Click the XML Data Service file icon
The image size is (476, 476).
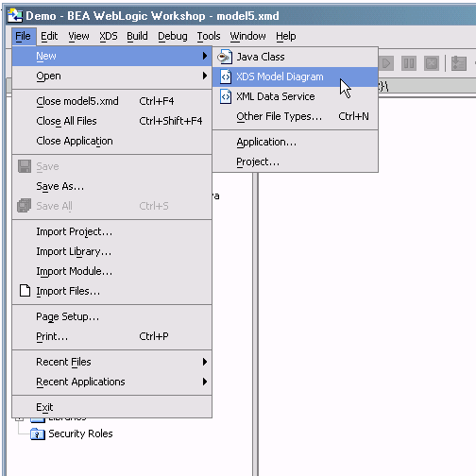[x=226, y=96]
